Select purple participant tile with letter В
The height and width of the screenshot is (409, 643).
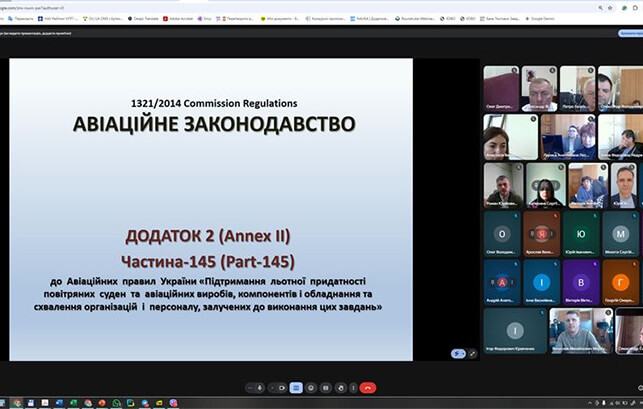581,282
